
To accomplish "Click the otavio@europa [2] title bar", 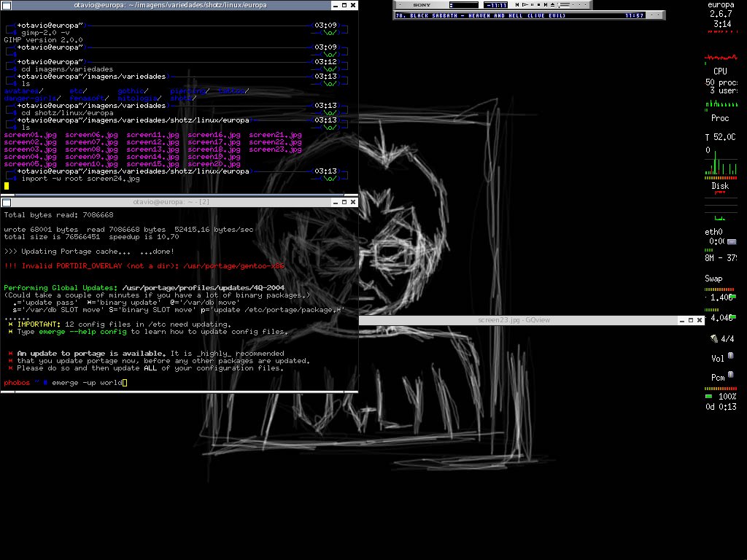I will point(171,202).
